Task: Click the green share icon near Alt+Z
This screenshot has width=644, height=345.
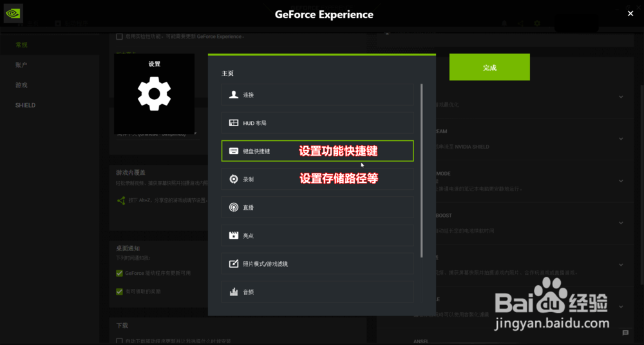Action: tap(121, 200)
